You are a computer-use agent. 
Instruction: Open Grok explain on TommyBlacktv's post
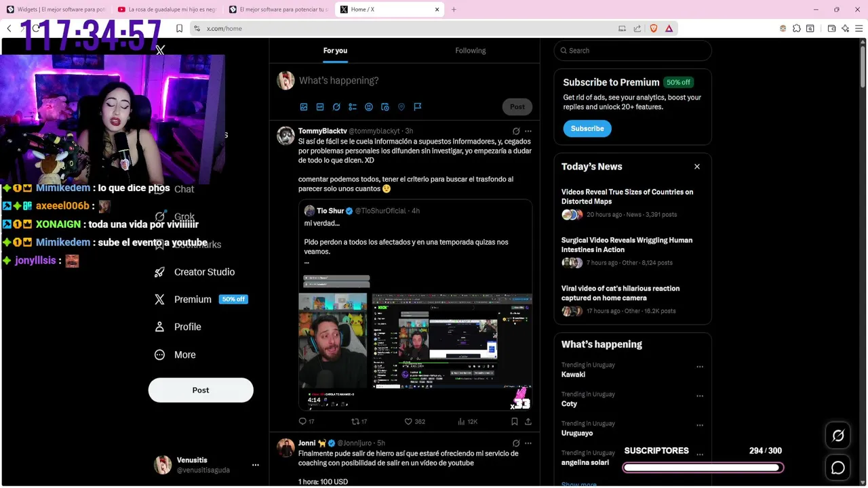516,131
